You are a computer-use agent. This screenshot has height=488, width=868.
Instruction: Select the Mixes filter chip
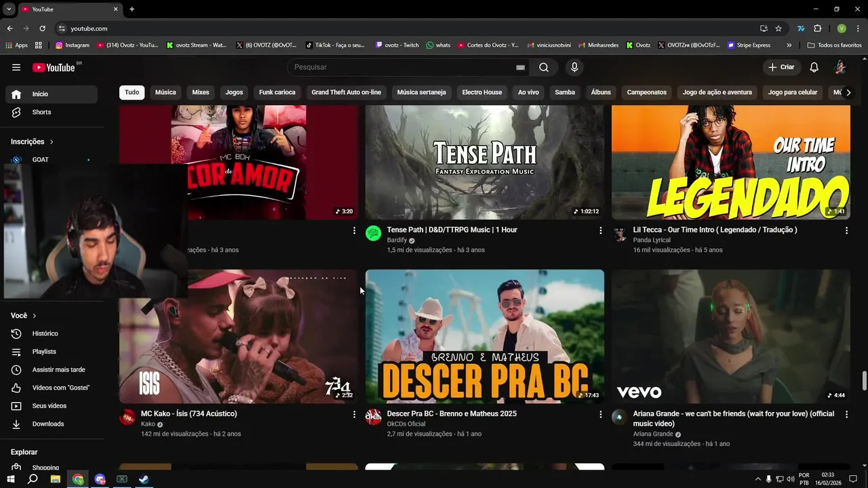[201, 92]
